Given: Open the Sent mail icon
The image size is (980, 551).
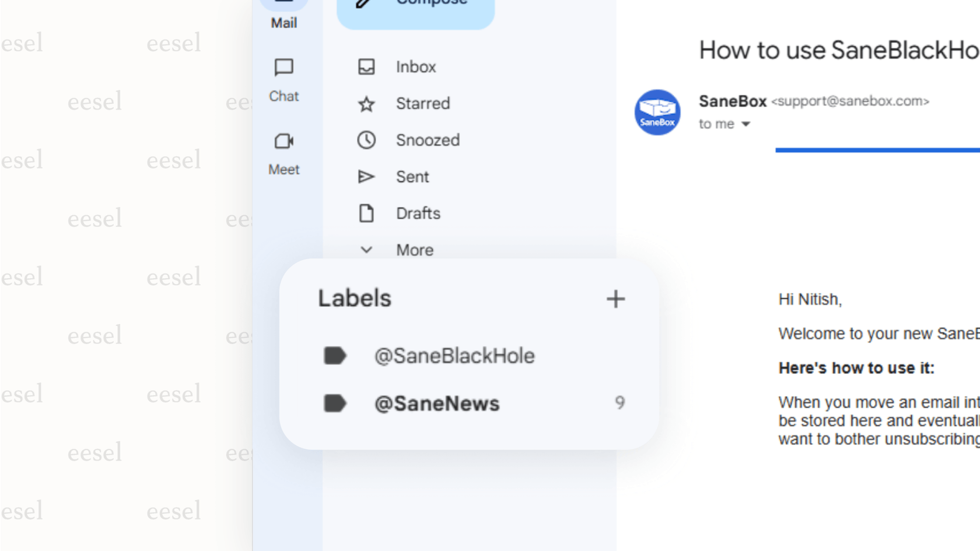Looking at the screenshot, I should tap(367, 176).
